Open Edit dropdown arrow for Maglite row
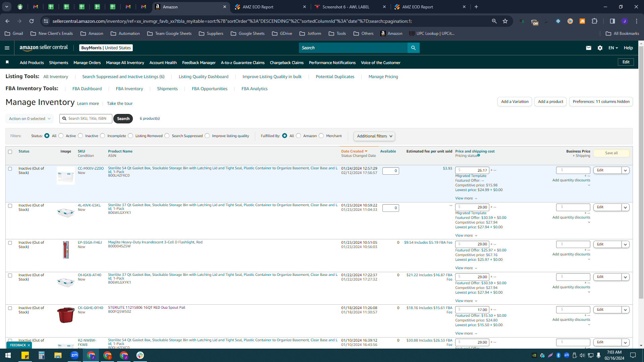644x362 pixels. [625, 244]
